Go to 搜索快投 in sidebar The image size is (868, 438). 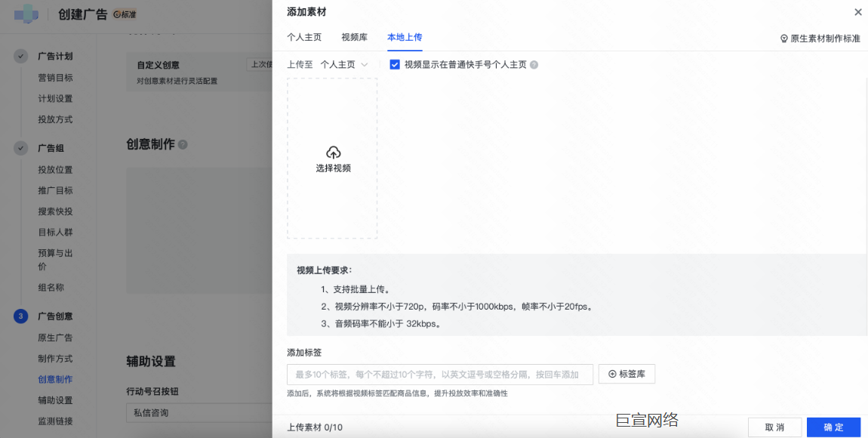point(55,211)
